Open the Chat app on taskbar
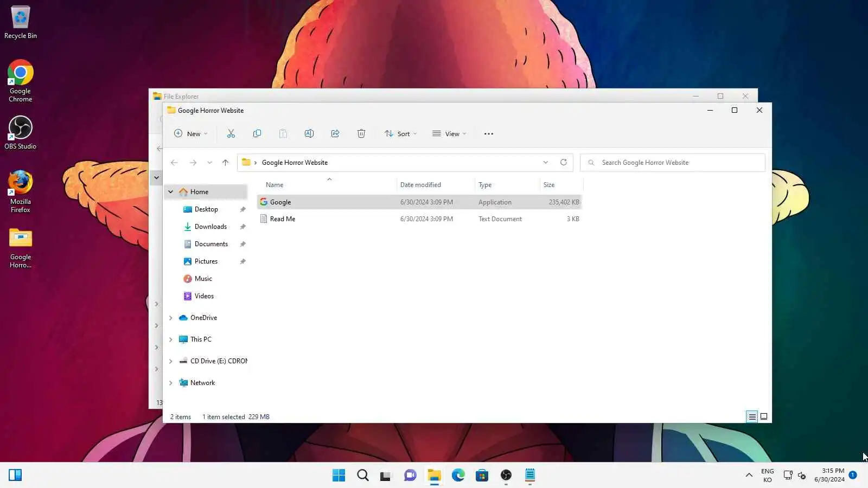868x488 pixels. click(x=410, y=476)
